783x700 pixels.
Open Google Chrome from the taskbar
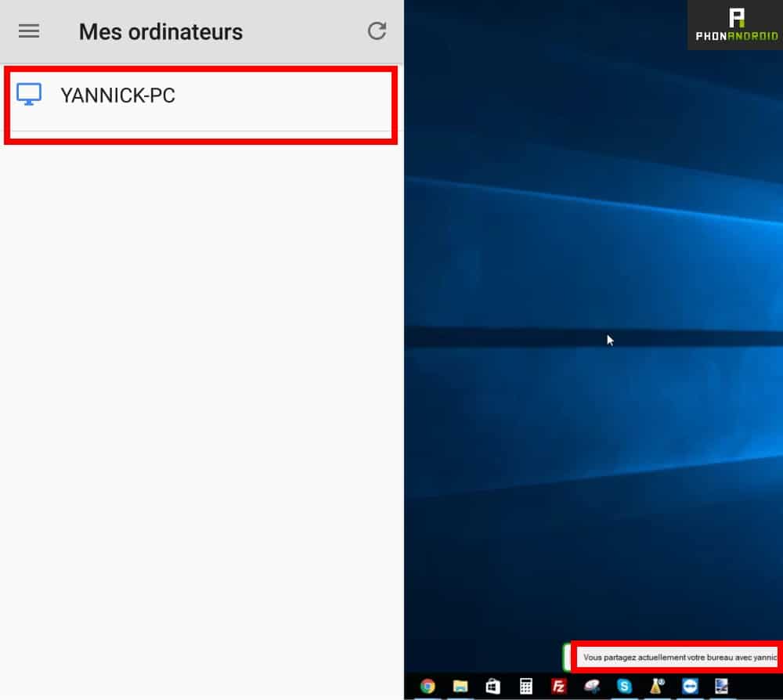[428, 686]
